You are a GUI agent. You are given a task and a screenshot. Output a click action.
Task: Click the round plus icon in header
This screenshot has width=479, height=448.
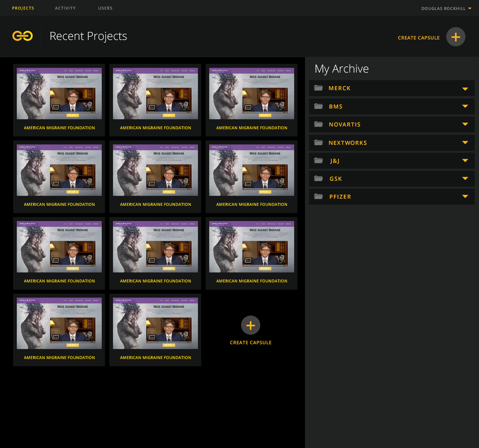pyautogui.click(x=456, y=37)
